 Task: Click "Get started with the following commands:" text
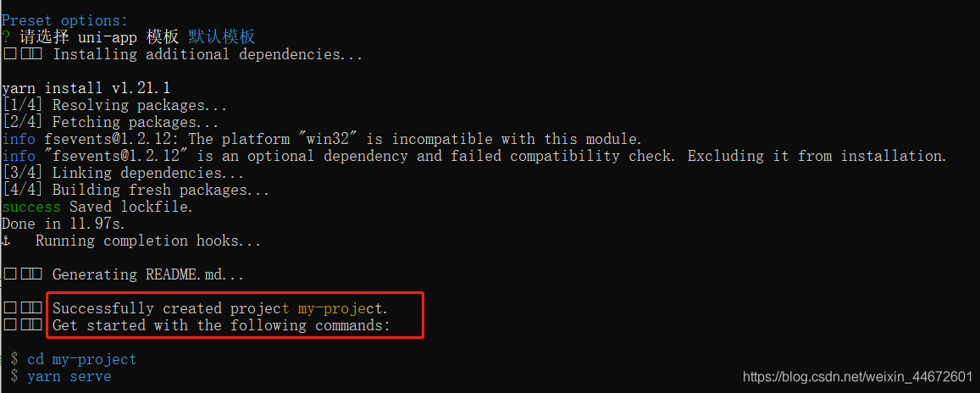(x=221, y=325)
